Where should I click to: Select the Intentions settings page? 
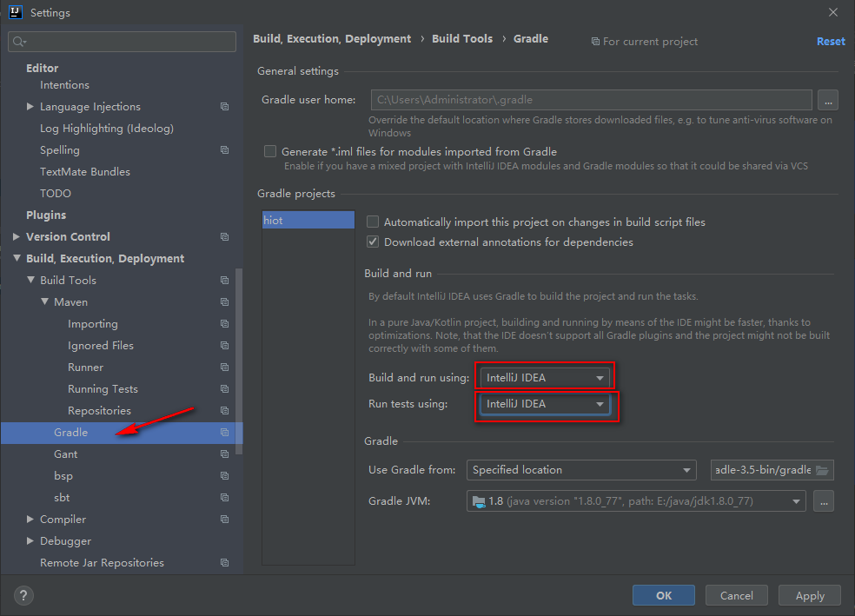[64, 85]
